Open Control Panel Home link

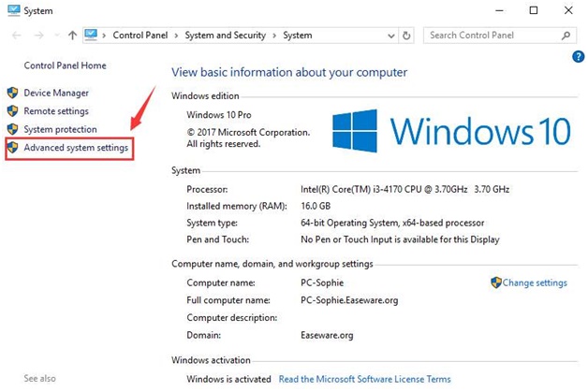click(65, 65)
